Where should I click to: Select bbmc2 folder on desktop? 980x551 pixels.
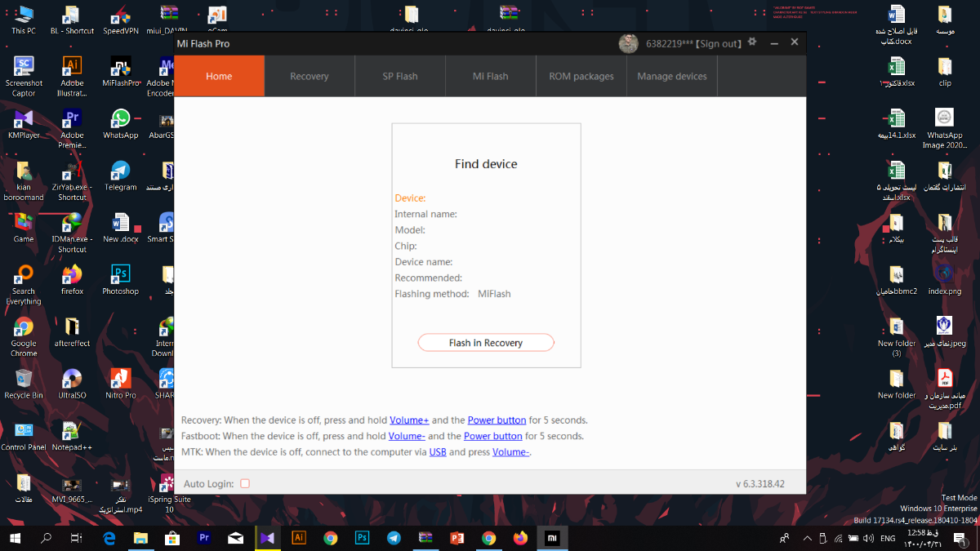click(x=896, y=279)
